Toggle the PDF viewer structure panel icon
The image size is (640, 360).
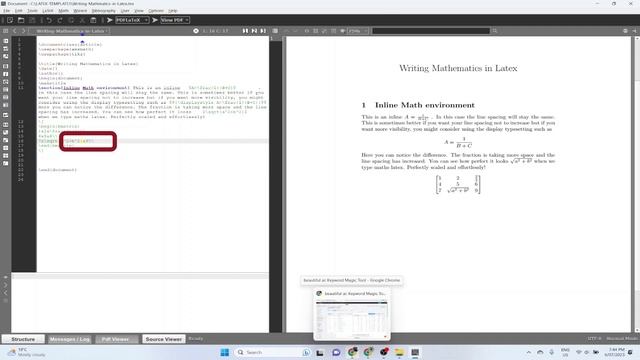tap(276, 31)
